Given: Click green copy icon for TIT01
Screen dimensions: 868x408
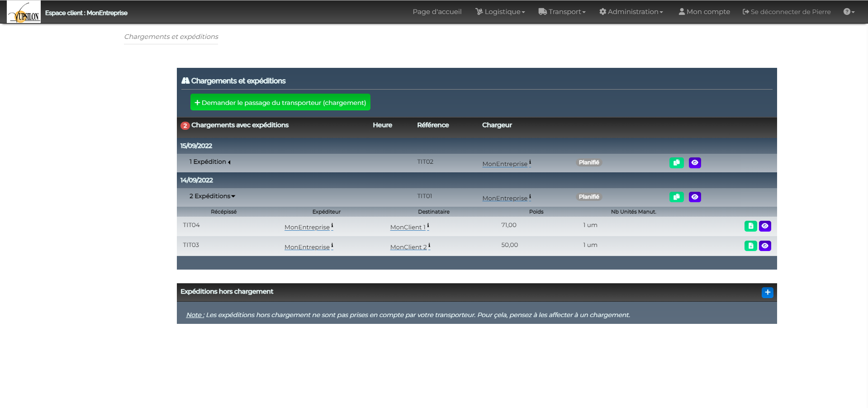Looking at the screenshot, I should [x=676, y=197].
